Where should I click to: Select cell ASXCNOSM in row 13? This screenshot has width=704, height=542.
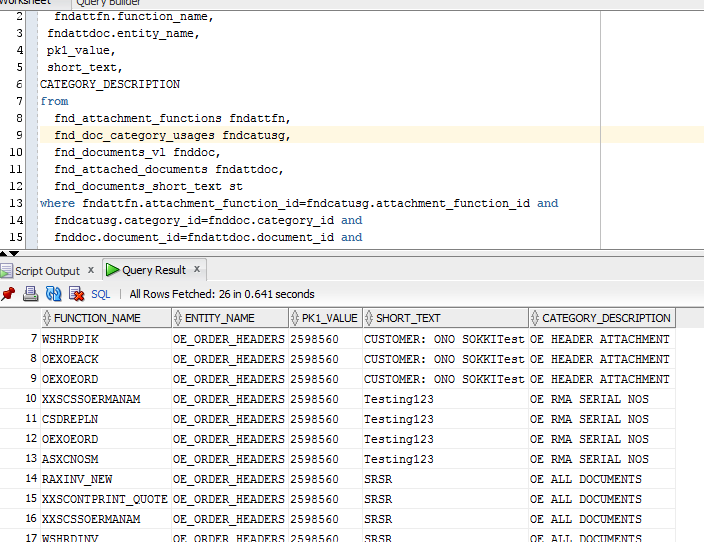[x=106, y=459]
